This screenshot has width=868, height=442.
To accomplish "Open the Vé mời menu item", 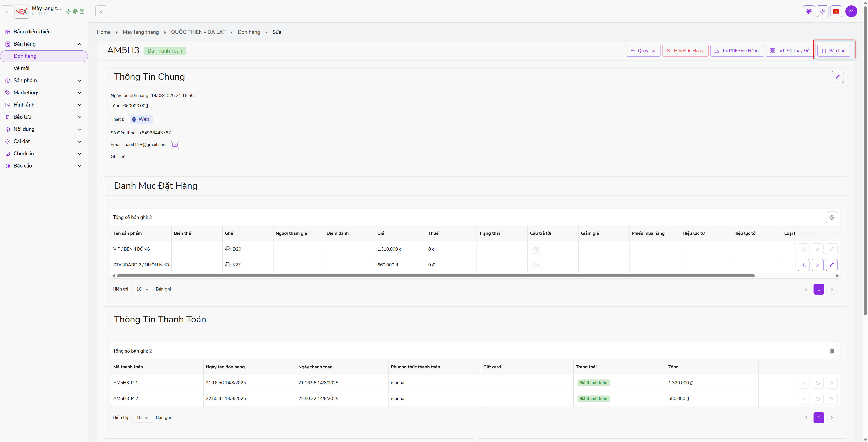I will point(21,68).
